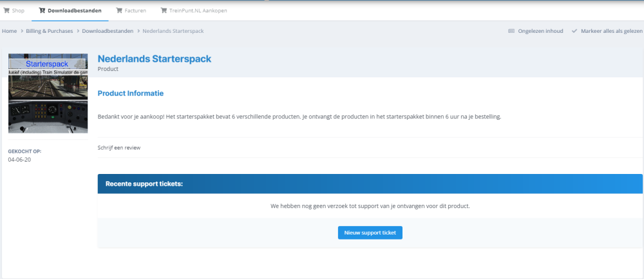This screenshot has width=644, height=279.
Task: Click the cart icon beside Facturen
Action: 119,10
